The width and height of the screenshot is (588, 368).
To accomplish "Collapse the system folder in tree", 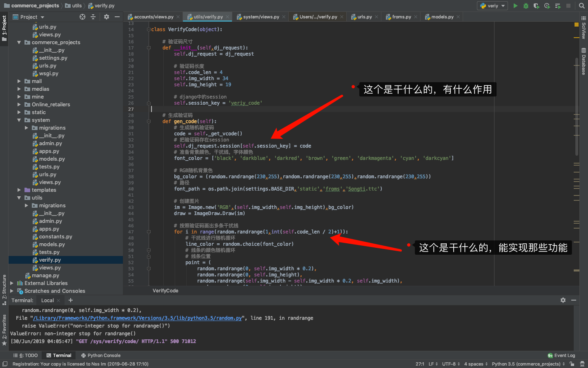I will (x=19, y=120).
